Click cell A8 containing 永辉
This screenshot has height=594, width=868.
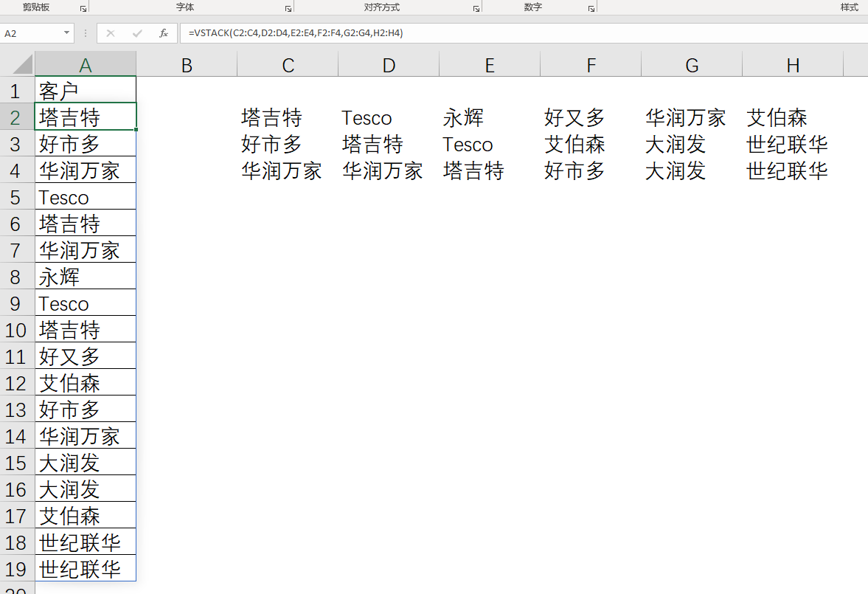click(86, 277)
